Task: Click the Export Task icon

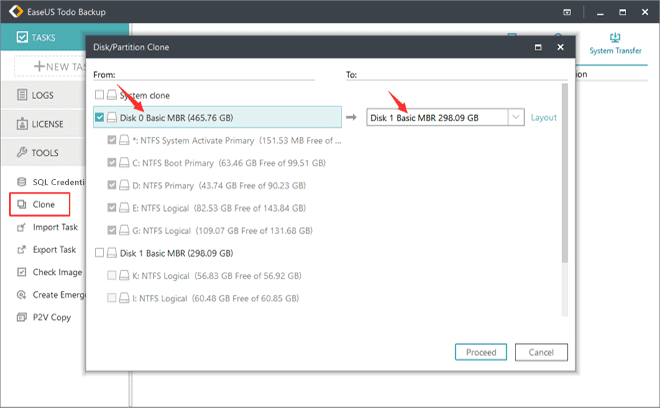Action: pos(22,249)
